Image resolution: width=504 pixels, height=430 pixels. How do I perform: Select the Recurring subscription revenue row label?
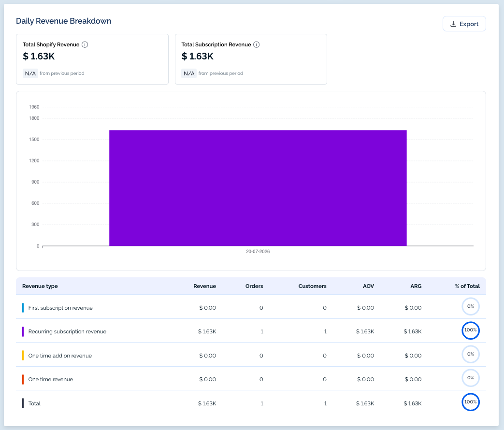[67, 331]
